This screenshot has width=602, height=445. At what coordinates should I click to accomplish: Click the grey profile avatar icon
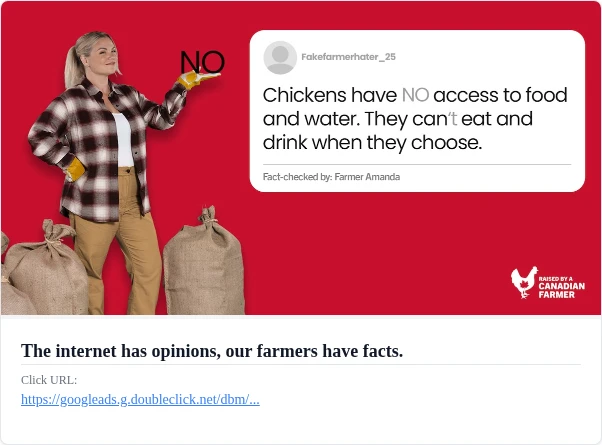[280, 58]
